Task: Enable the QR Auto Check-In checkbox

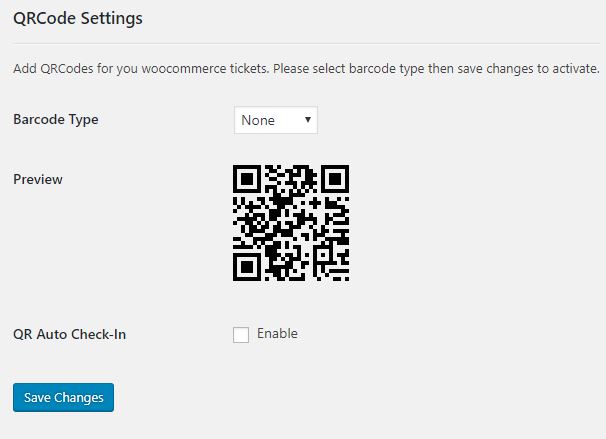Action: coord(241,335)
